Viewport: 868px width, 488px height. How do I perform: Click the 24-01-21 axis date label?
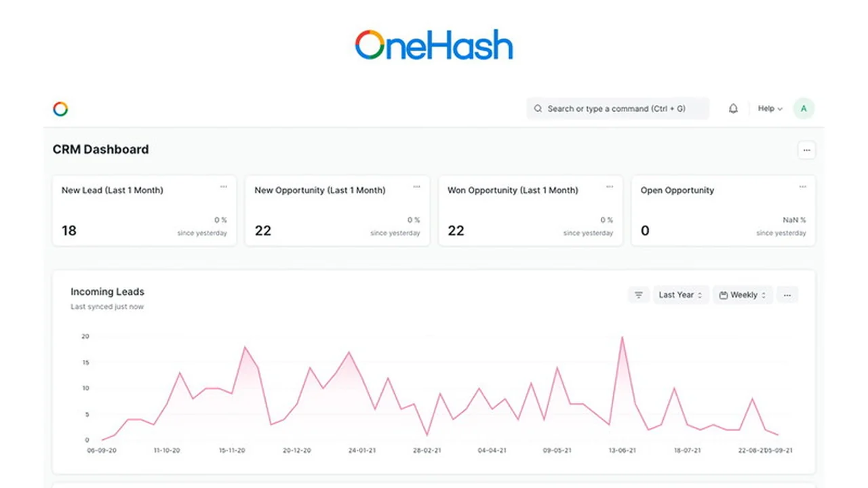click(362, 450)
